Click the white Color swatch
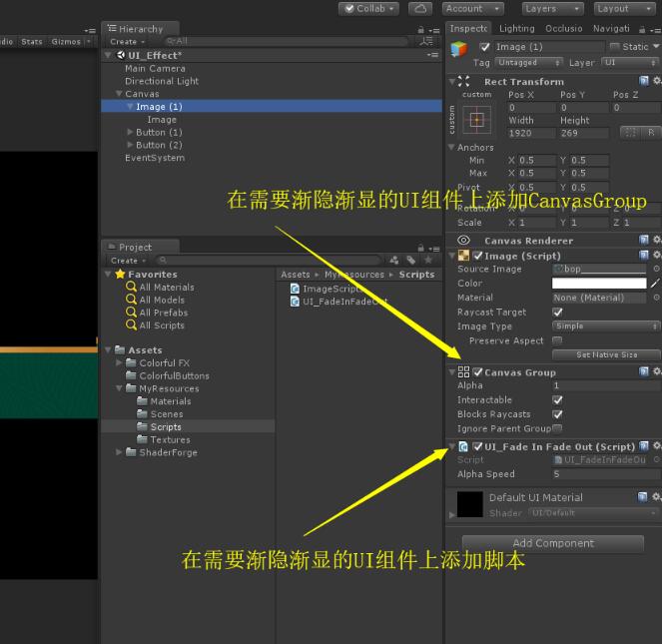The image size is (662, 644). (599, 284)
